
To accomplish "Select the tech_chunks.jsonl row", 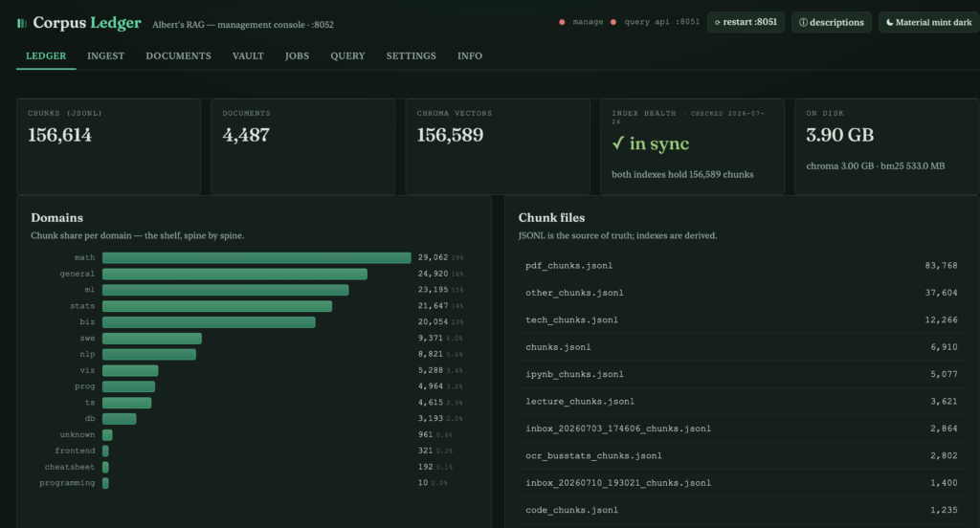I will click(x=742, y=319).
